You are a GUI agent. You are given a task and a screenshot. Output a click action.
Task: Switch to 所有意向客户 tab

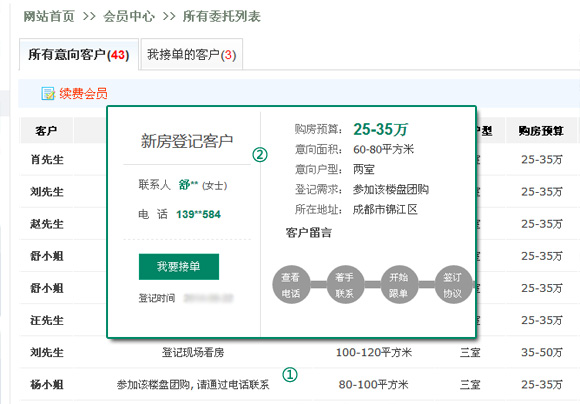79,54
